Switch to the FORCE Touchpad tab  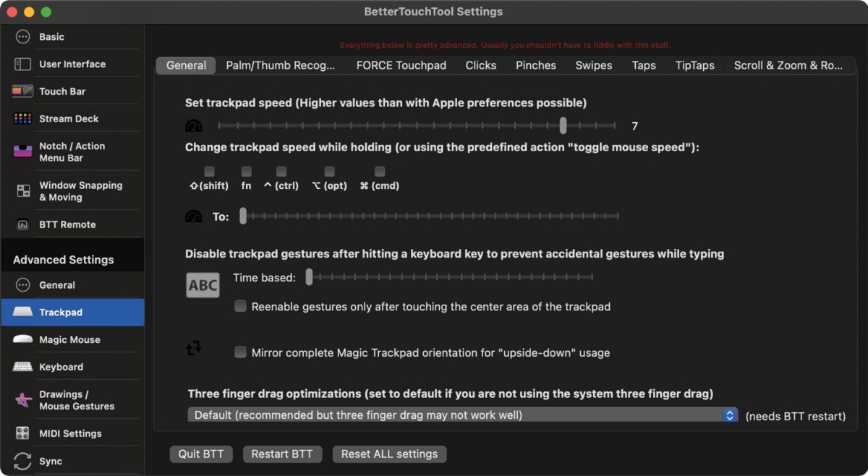click(x=401, y=65)
